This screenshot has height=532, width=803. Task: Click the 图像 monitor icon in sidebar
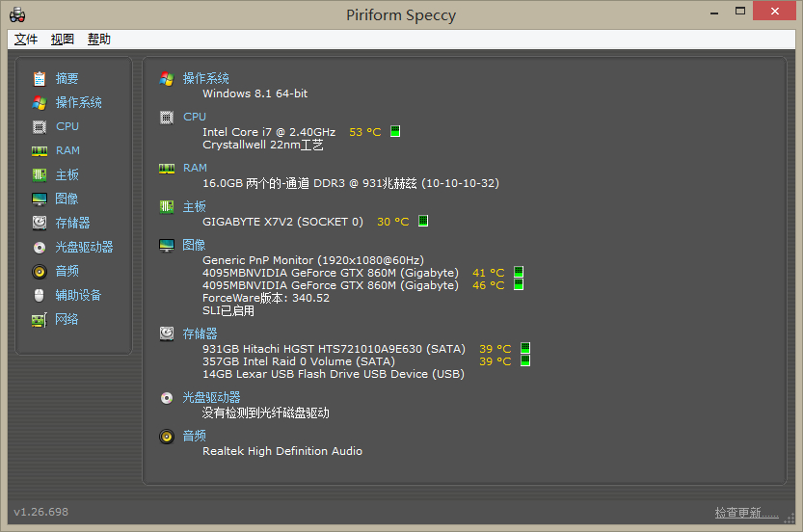[40, 199]
